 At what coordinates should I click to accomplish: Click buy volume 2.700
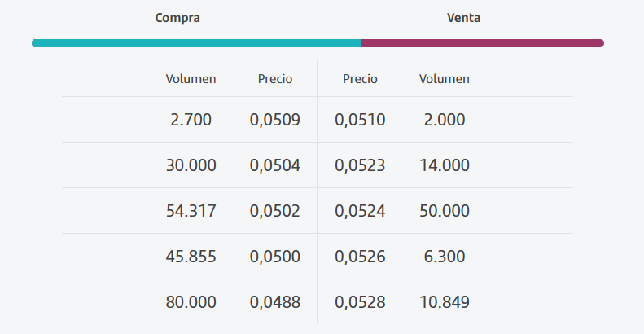pos(191,120)
